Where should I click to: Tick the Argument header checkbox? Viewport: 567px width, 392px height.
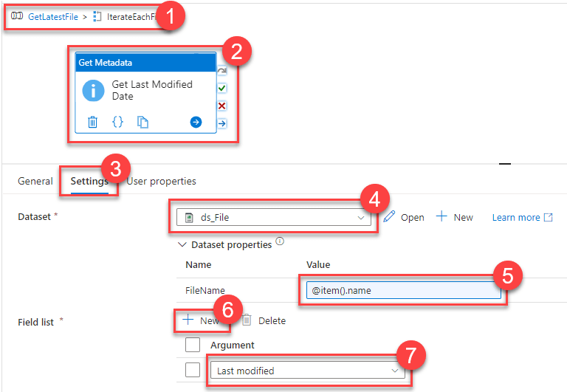coord(193,345)
